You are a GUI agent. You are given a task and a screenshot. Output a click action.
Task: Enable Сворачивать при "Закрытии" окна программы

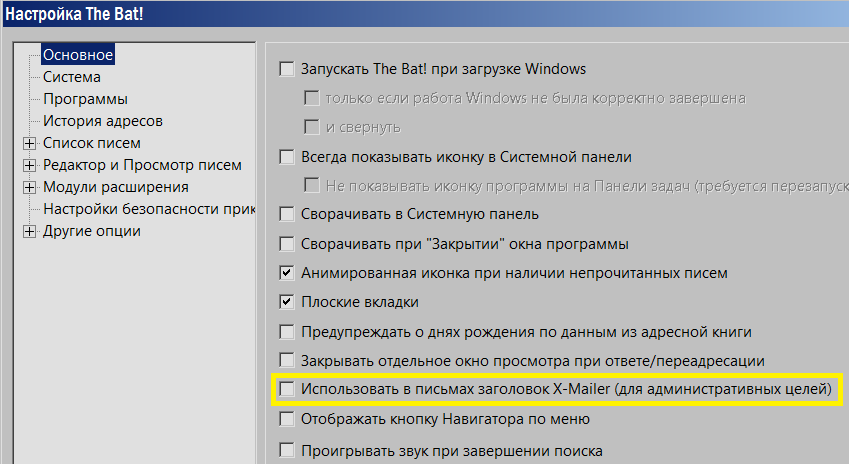point(286,244)
